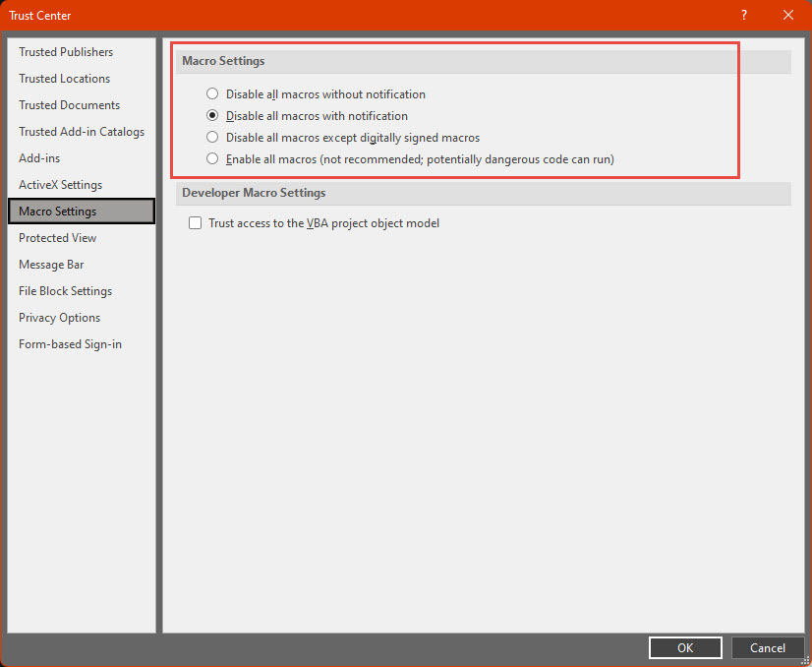Open Trusted Add-in Catalogs
812x667 pixels.
point(82,131)
